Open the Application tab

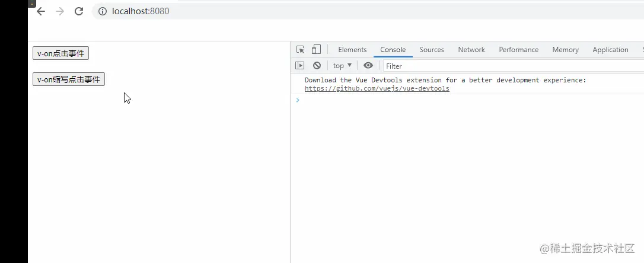click(x=610, y=50)
